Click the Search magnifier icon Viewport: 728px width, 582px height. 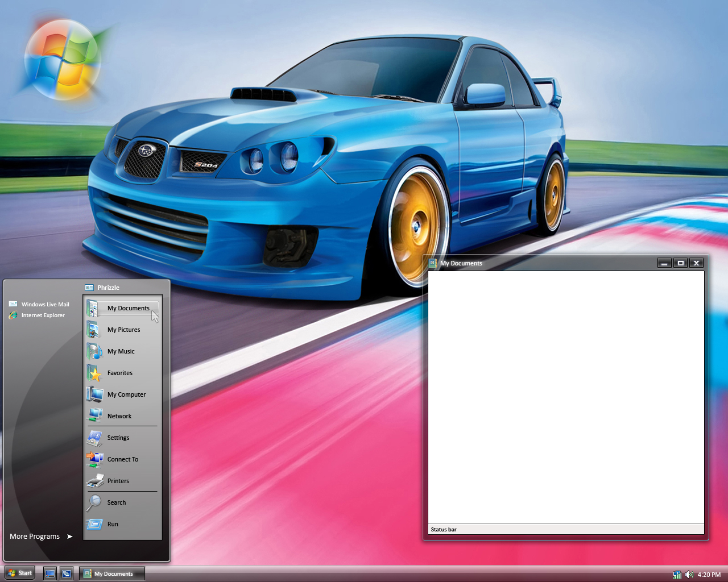pos(93,502)
